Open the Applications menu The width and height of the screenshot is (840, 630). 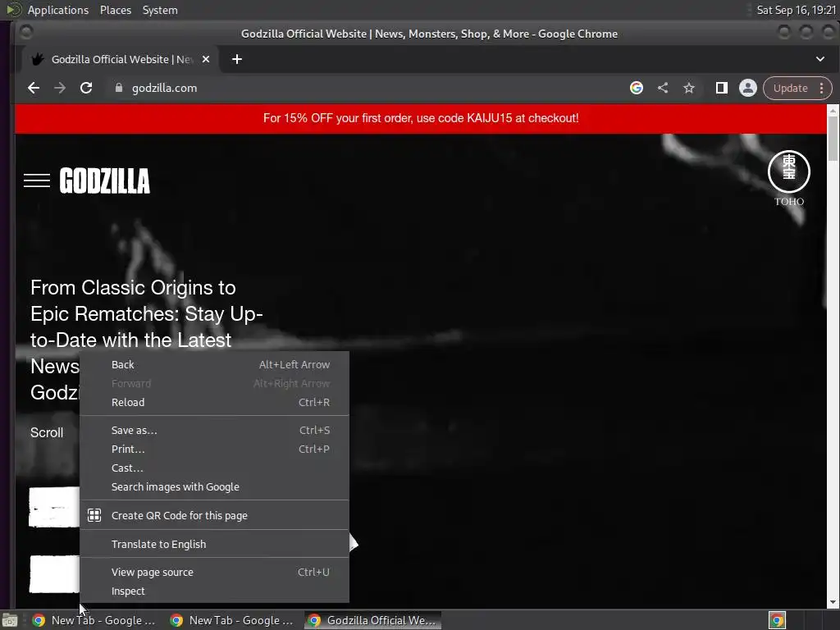tap(58, 10)
